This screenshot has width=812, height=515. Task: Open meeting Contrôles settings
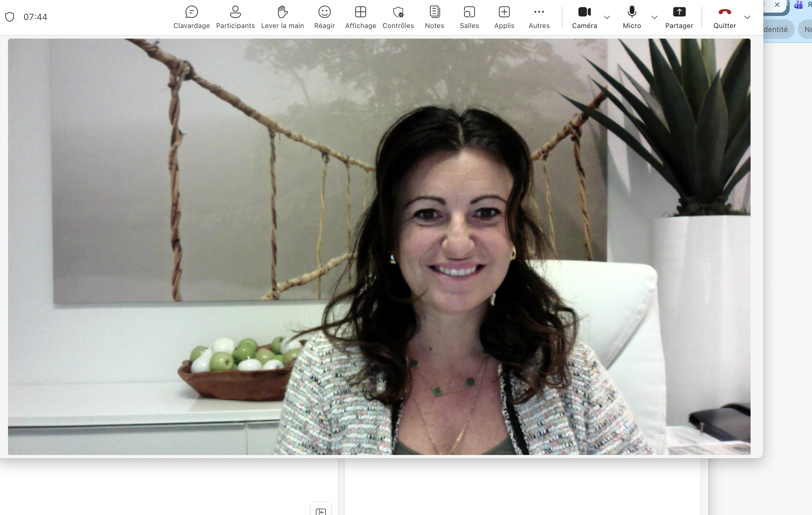pos(398,17)
